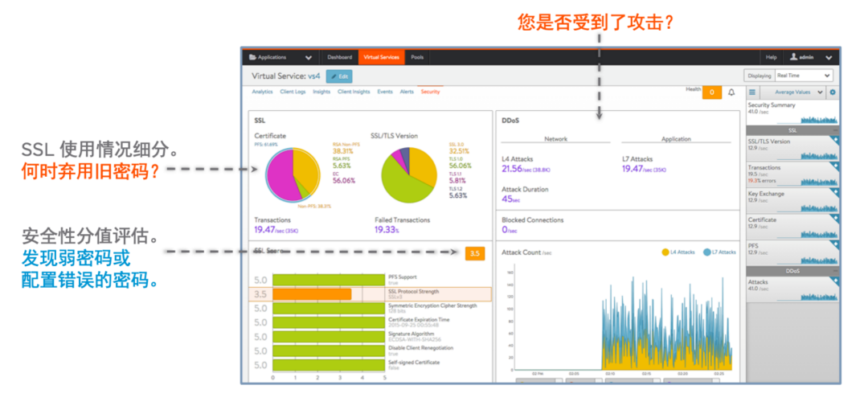
Task: Click the TLS 1.1 5.81% legend entry
Action: point(458,178)
